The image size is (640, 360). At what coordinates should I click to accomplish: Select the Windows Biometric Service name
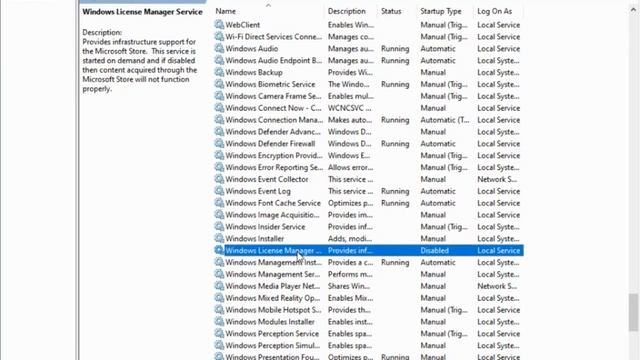tap(270, 84)
